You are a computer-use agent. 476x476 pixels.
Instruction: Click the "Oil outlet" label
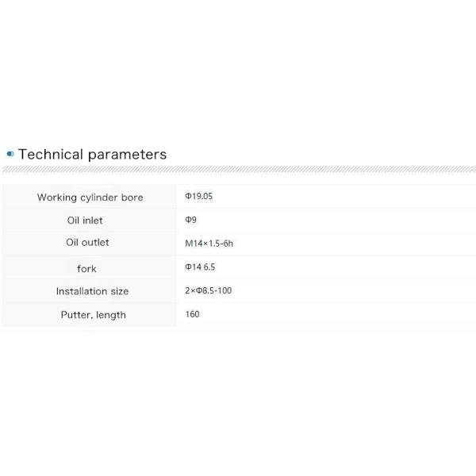tap(87, 243)
